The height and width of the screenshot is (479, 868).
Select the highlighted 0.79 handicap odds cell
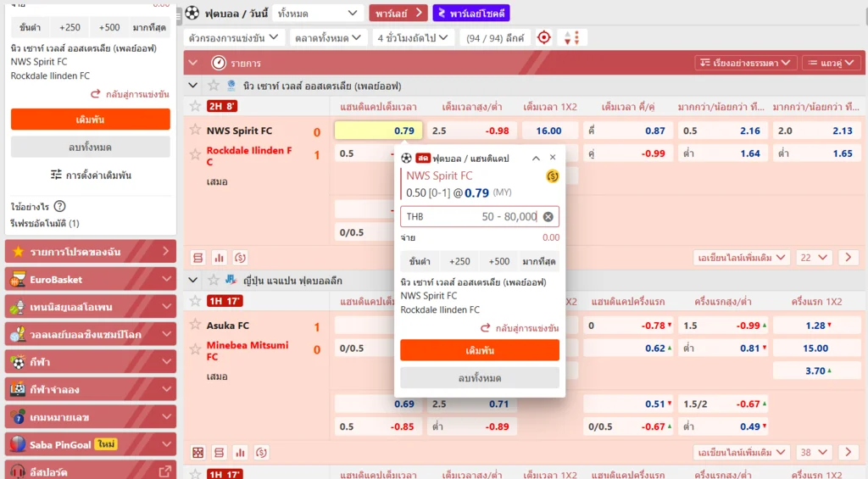pos(378,131)
